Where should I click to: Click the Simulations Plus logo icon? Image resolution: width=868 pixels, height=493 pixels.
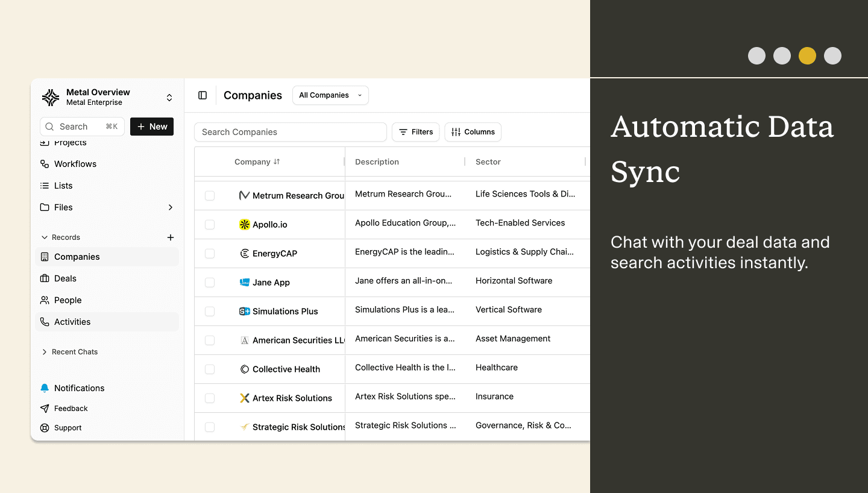pos(244,311)
